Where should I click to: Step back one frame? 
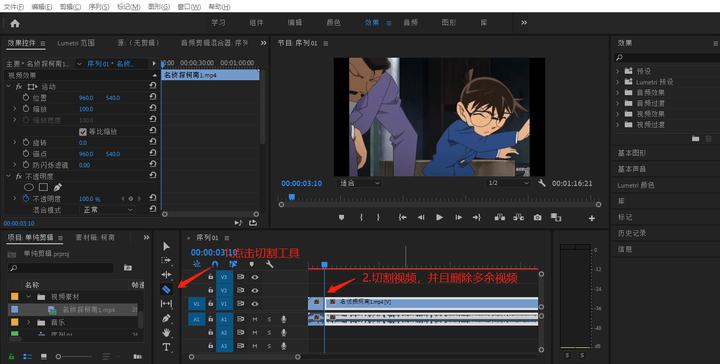(421, 218)
